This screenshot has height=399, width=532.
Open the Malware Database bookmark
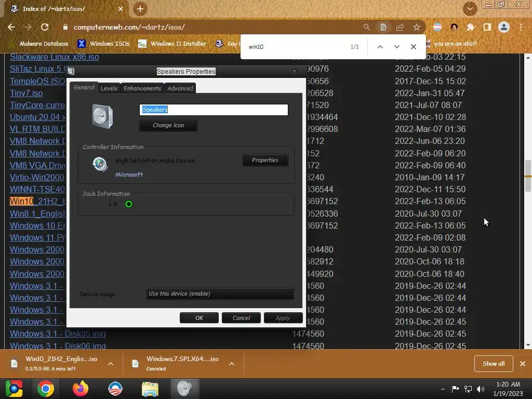click(x=39, y=44)
